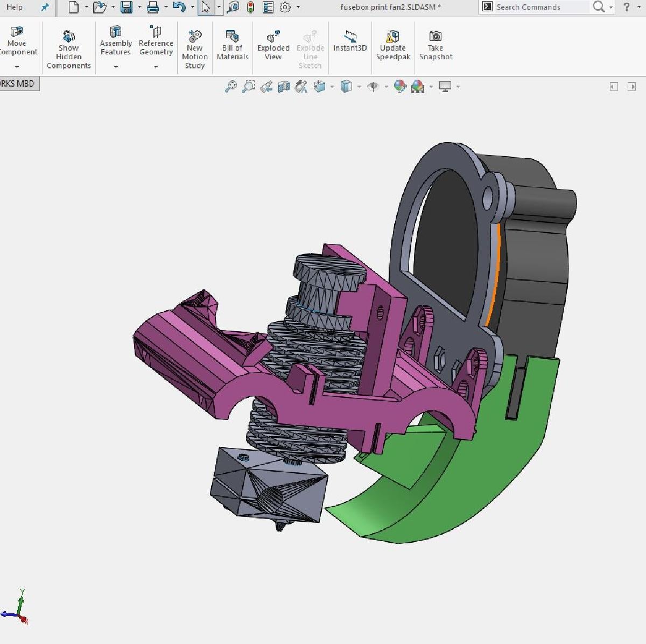
Task: Click the Rebuild traffic light icon
Action: click(250, 7)
